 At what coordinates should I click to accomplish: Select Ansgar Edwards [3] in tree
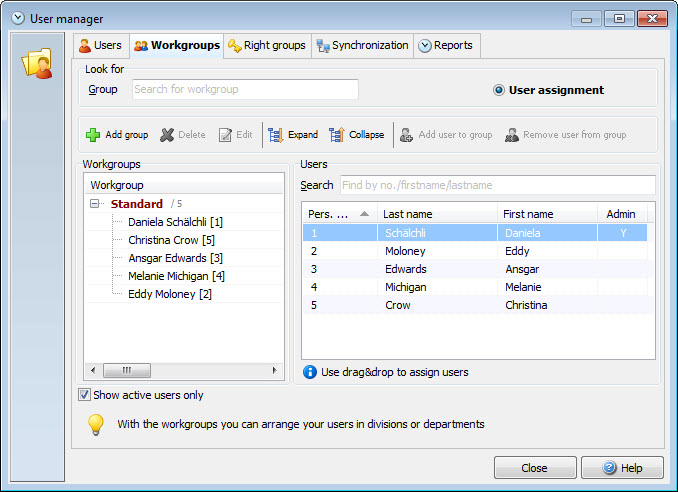coord(175,258)
